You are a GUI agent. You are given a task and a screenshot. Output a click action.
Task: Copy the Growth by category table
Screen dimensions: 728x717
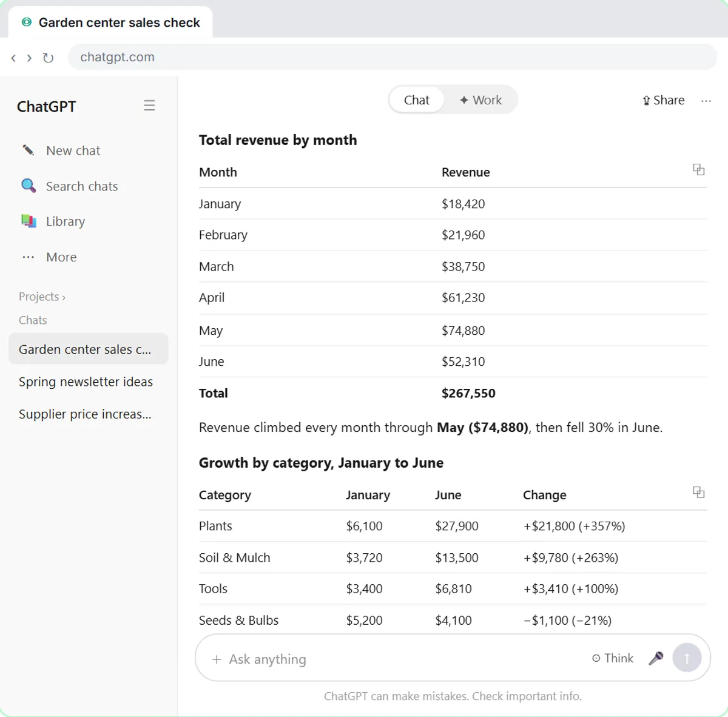[699, 492]
